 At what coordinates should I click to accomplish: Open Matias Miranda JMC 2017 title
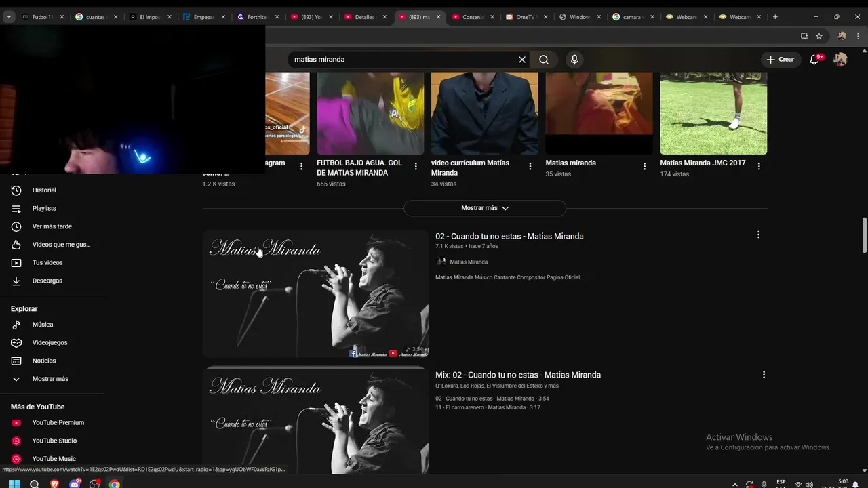pyautogui.click(x=703, y=163)
